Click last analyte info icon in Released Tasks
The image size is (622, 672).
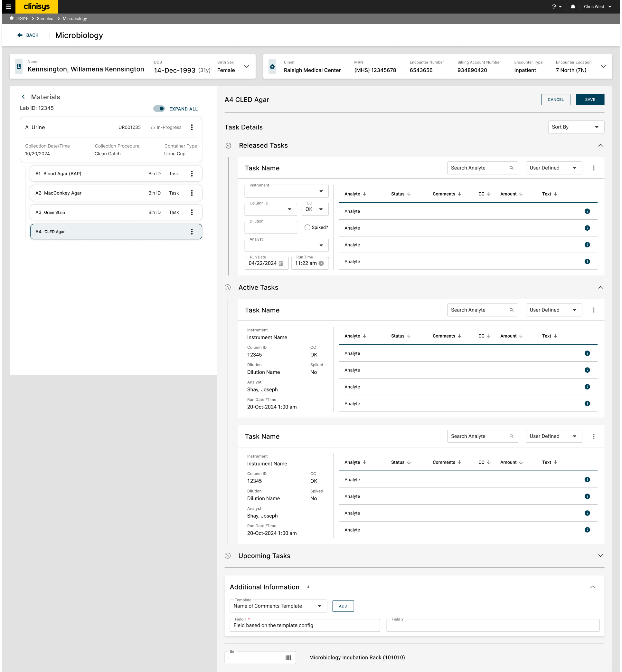coord(587,261)
